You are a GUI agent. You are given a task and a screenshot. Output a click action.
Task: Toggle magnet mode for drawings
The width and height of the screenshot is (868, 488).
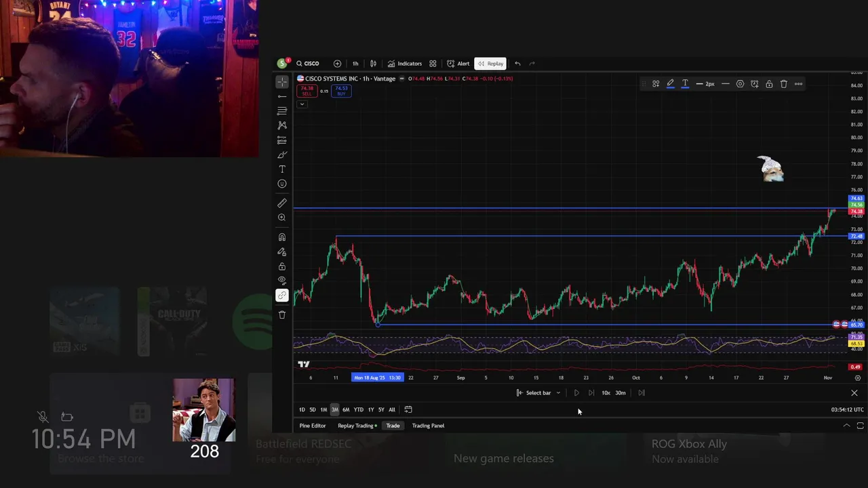click(282, 237)
